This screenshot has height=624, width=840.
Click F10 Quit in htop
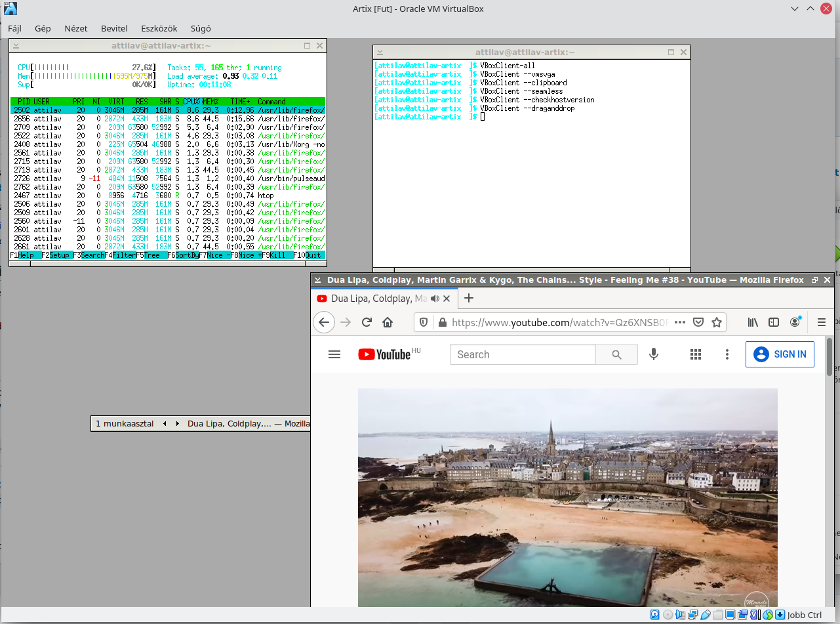(310, 255)
